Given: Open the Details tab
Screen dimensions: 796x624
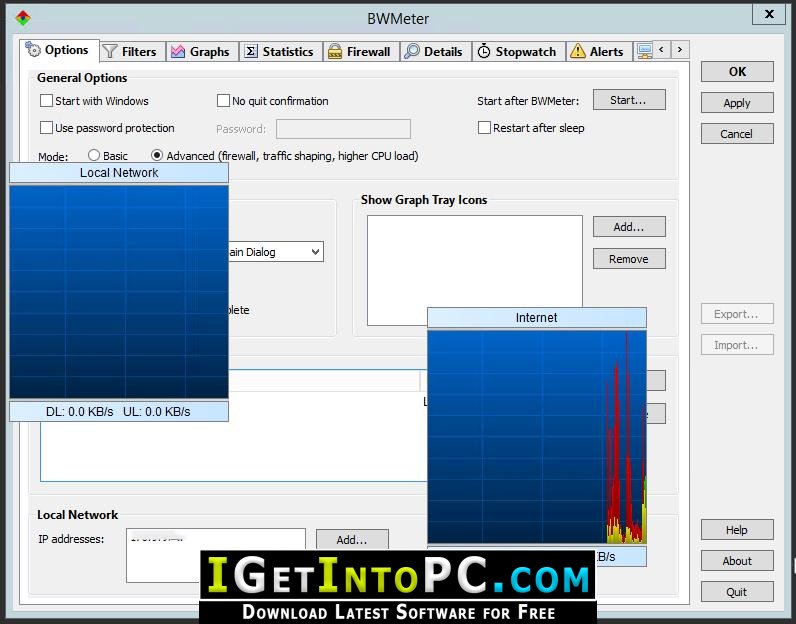Looking at the screenshot, I should click(x=436, y=51).
